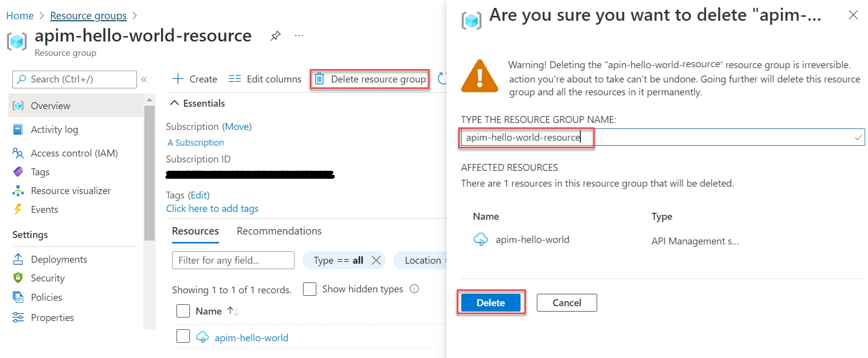Click the Events lightning bolt icon
The width and height of the screenshot is (868, 358).
[18, 209]
